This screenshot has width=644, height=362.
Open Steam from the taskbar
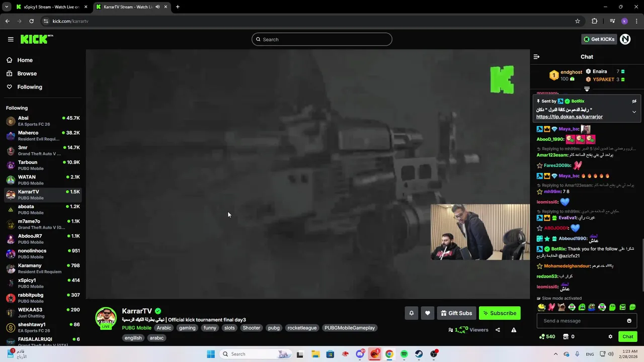click(x=419, y=354)
